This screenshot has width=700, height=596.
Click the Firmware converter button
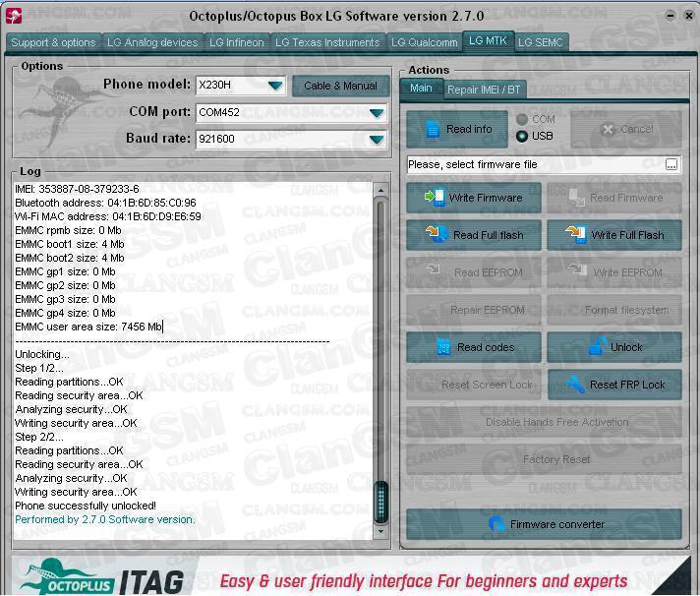[x=544, y=524]
